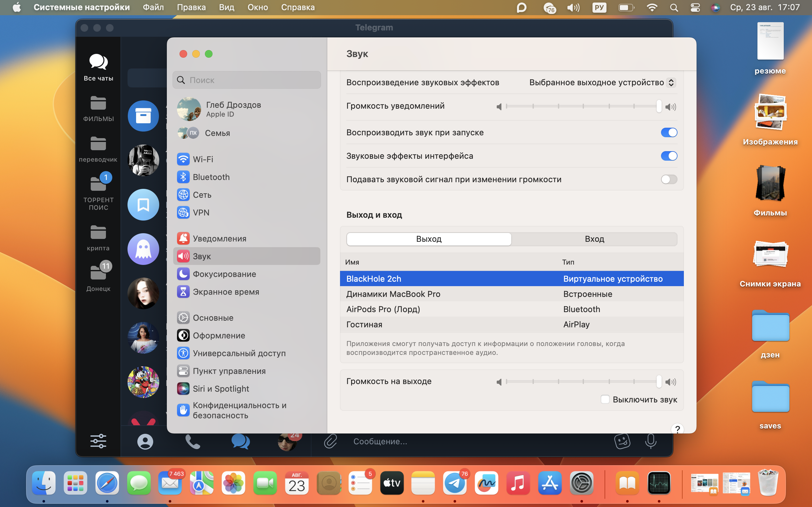Viewport: 812px width, 507px height.
Task: Click the Поиск search field
Action: 247,80
